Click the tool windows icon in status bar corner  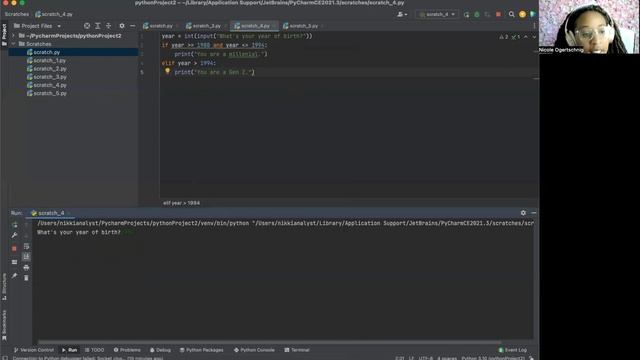coord(5,358)
